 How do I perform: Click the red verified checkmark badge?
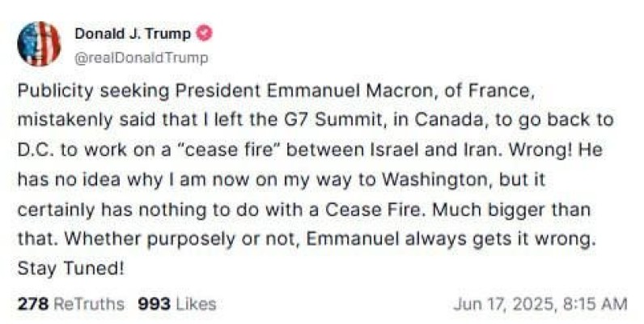[205, 33]
